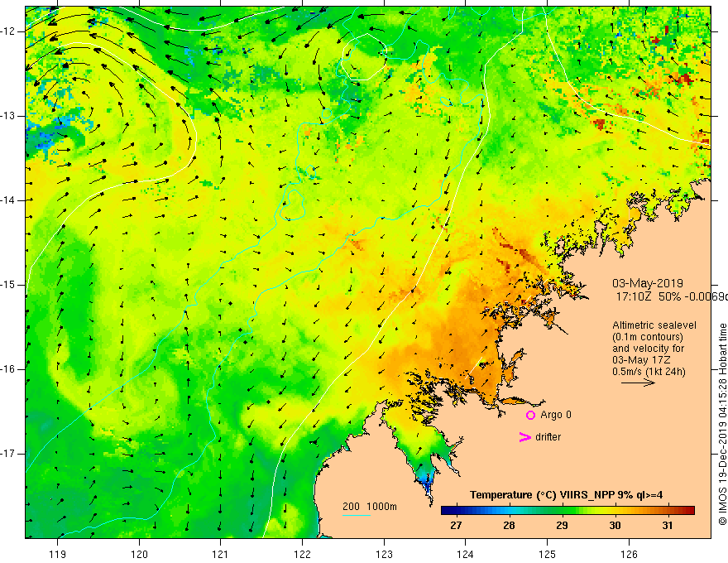
Task: Click the '-15' latitude axis label
Action: [x=9, y=285]
